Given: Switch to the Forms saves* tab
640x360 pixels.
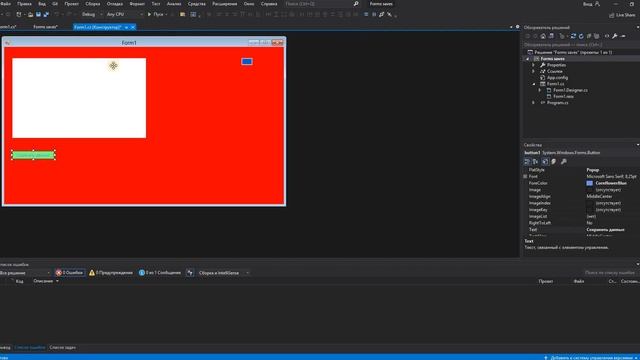Looking at the screenshot, I should click(x=45, y=27).
